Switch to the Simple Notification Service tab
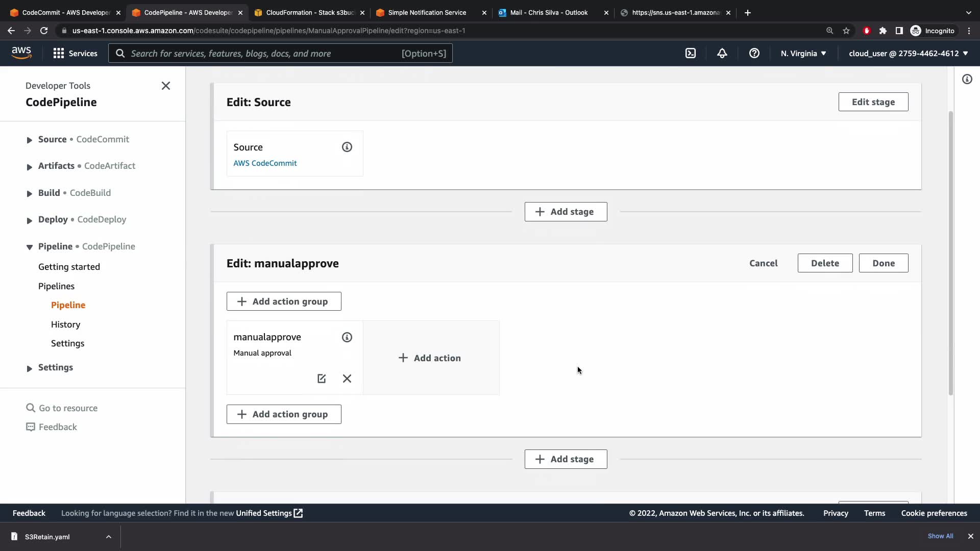Screen dimensions: 980x551 click(x=427, y=13)
